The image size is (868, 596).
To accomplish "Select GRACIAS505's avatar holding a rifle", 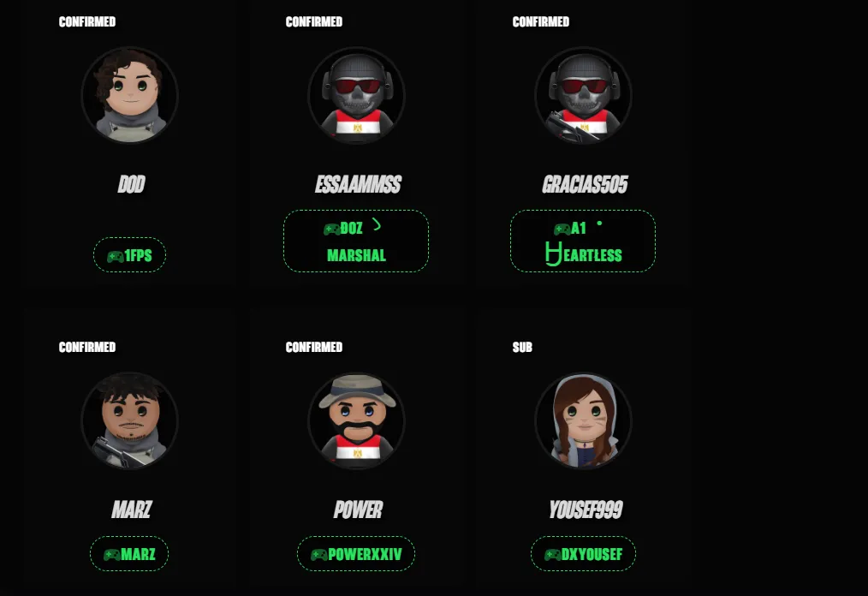I will (584, 95).
